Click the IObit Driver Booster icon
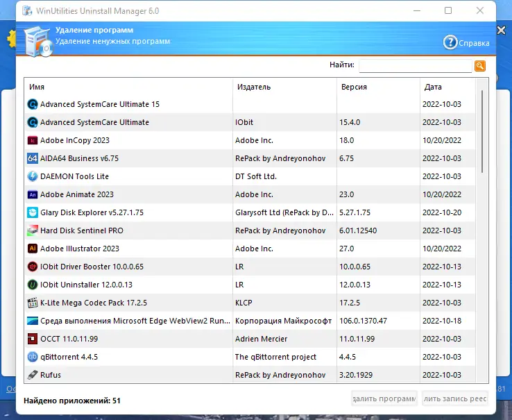 point(33,267)
